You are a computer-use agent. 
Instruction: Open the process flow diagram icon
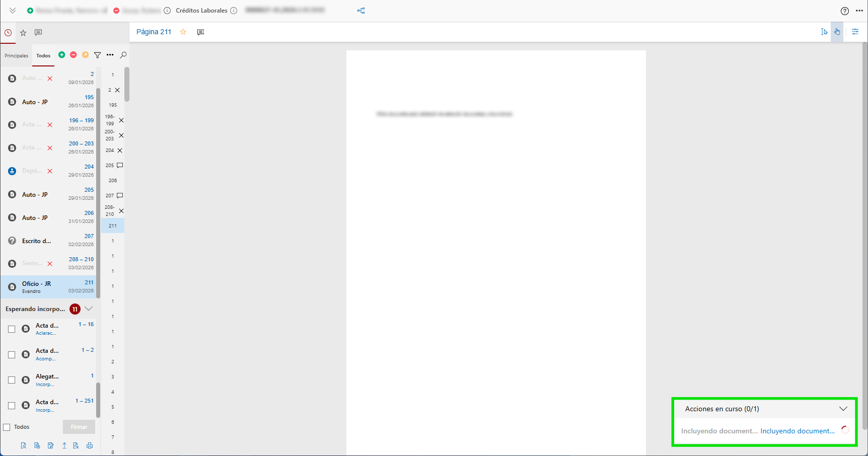coord(361,11)
